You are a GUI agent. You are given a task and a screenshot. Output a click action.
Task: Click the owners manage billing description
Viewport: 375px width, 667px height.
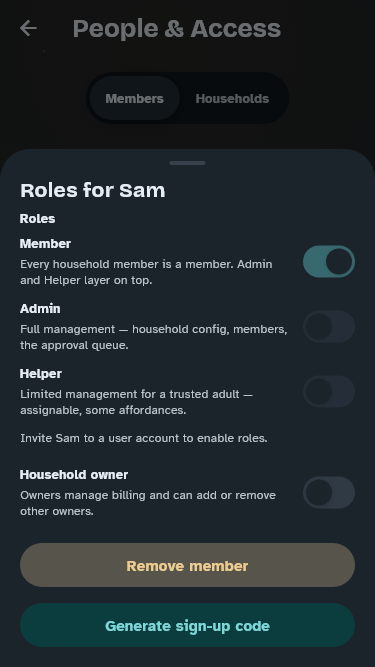[x=148, y=503]
